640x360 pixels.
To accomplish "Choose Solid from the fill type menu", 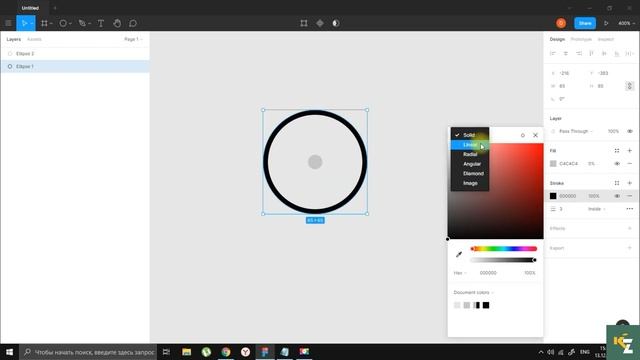I will 470,135.
